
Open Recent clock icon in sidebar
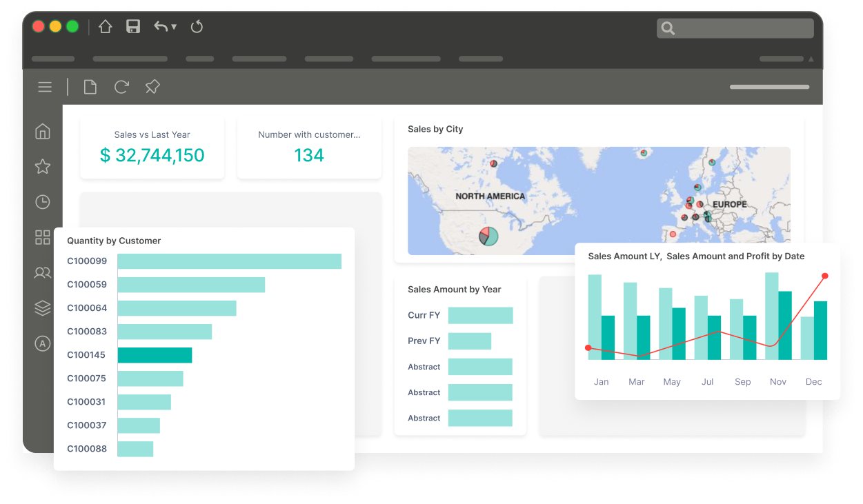[43, 202]
